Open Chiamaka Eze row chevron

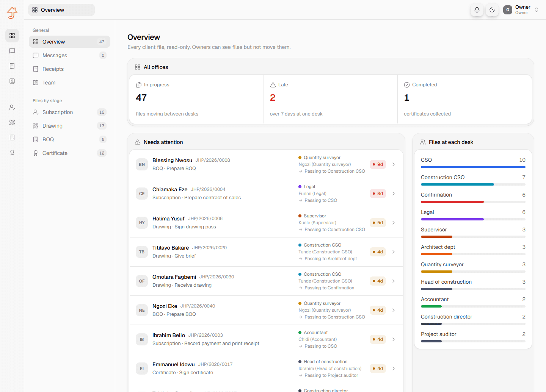[394, 194]
